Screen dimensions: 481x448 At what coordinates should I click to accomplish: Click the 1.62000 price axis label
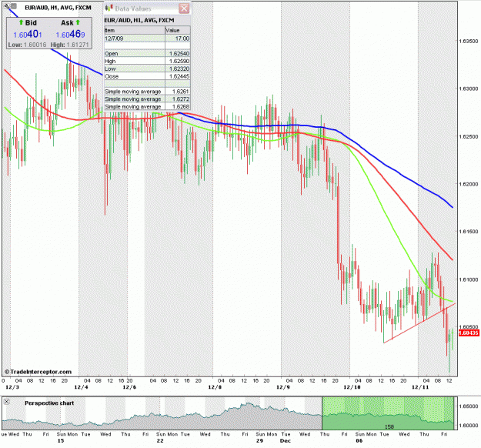(469, 184)
